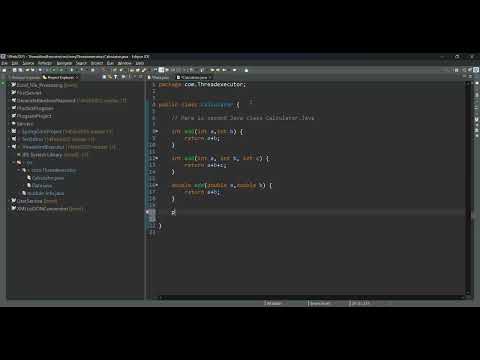Open the Help menu
Viewport: 480px width, 360px height.
140,63
